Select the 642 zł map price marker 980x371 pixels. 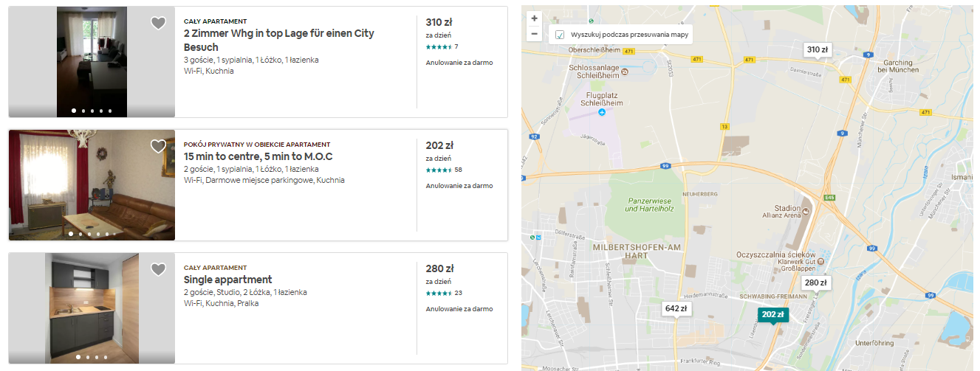[676, 308]
